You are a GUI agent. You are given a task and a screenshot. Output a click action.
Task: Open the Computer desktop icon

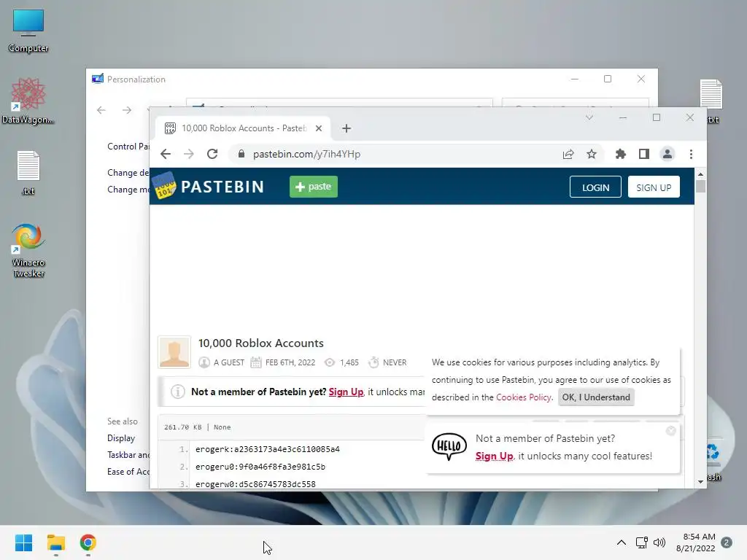[x=28, y=31]
